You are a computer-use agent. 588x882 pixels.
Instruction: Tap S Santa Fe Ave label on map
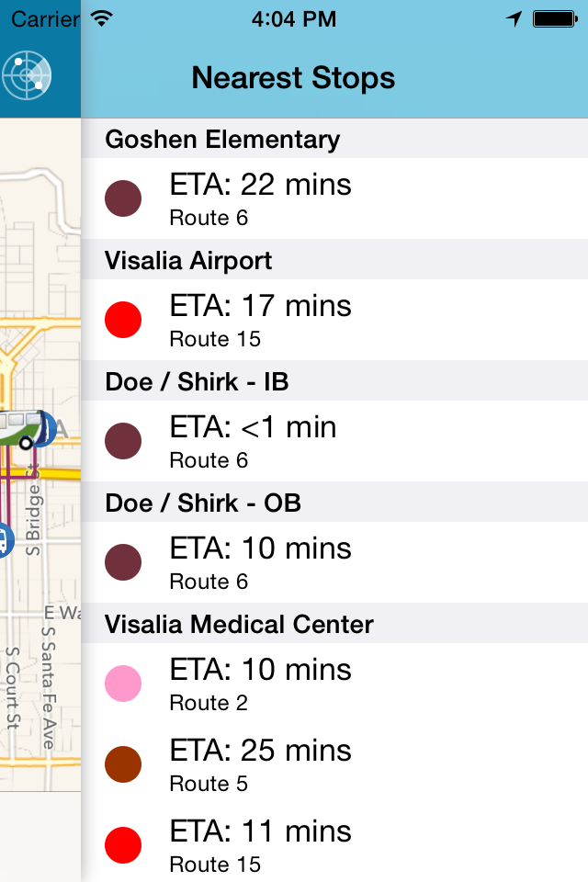click(x=49, y=687)
